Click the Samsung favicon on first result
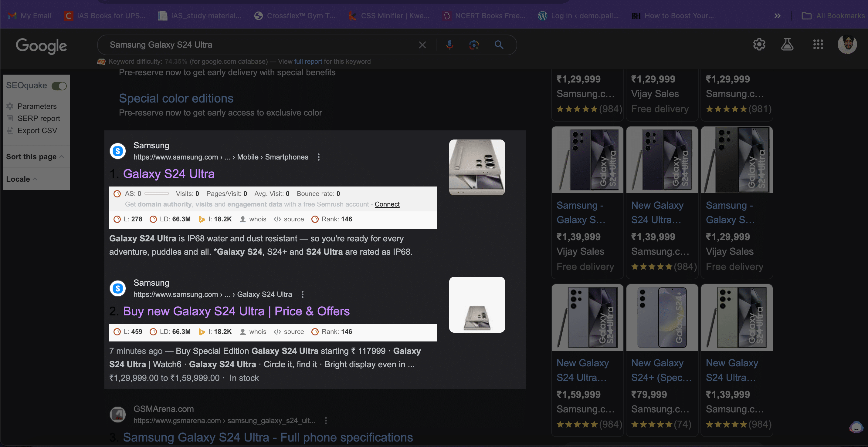The height and width of the screenshot is (447, 868). pyautogui.click(x=117, y=151)
